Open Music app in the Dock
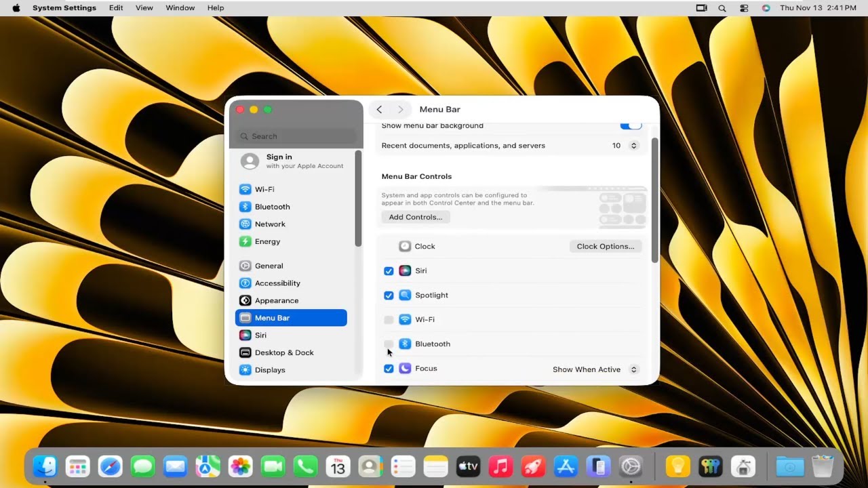 click(x=500, y=466)
